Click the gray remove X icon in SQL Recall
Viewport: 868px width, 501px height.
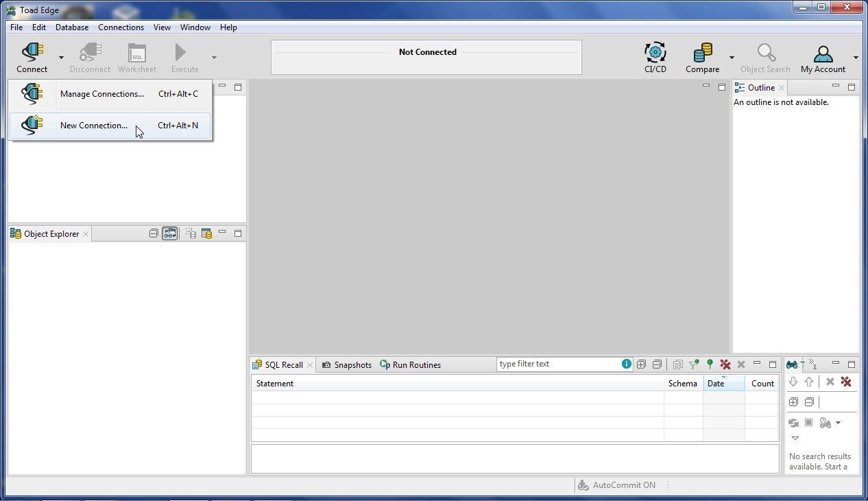point(741,364)
